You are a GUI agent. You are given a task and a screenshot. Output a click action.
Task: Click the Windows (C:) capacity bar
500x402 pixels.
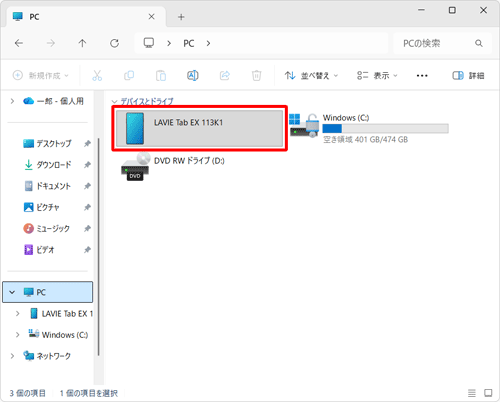click(x=386, y=129)
